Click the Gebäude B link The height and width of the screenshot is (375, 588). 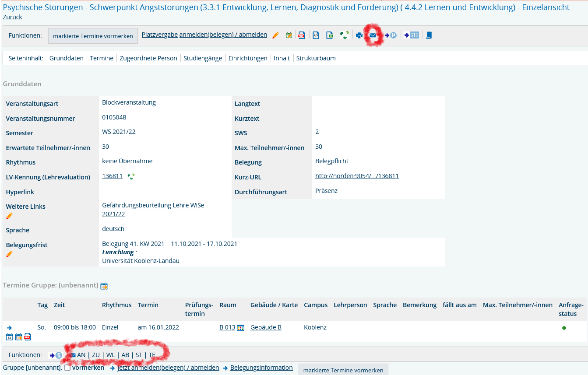(266, 327)
